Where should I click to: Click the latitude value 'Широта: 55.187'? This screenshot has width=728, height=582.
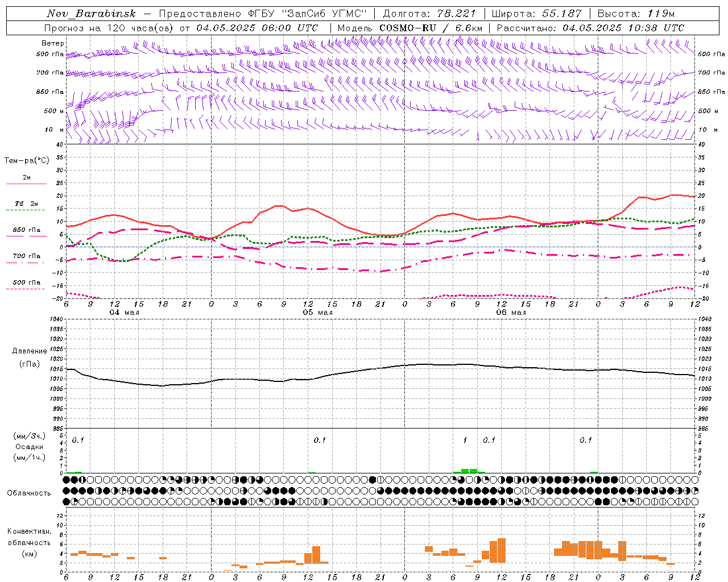(536, 14)
